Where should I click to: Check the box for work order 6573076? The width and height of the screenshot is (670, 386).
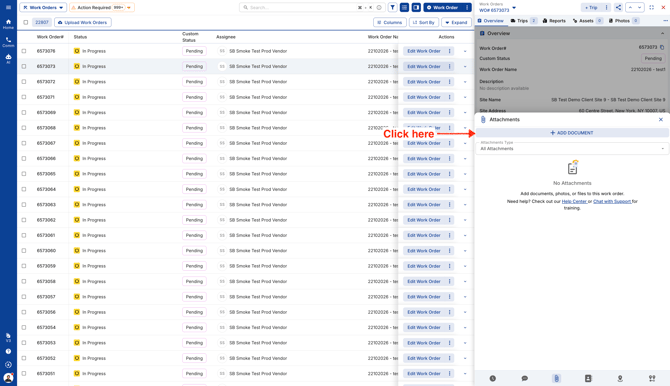point(24,51)
